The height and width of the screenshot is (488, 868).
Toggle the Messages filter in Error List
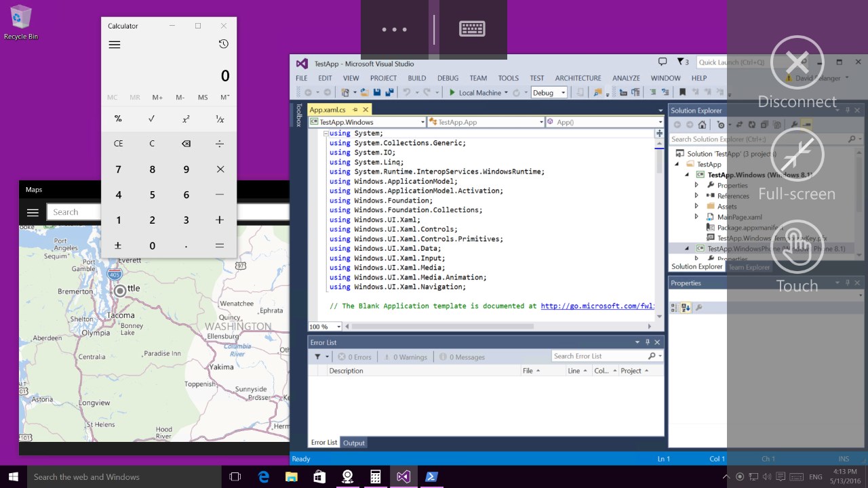click(x=462, y=357)
